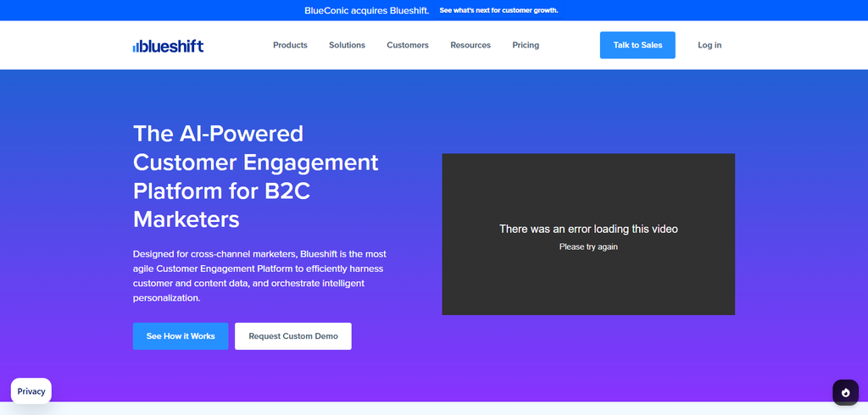
Task: Click "BlueConic acquires Blueshift." banner text
Action: coord(367,10)
